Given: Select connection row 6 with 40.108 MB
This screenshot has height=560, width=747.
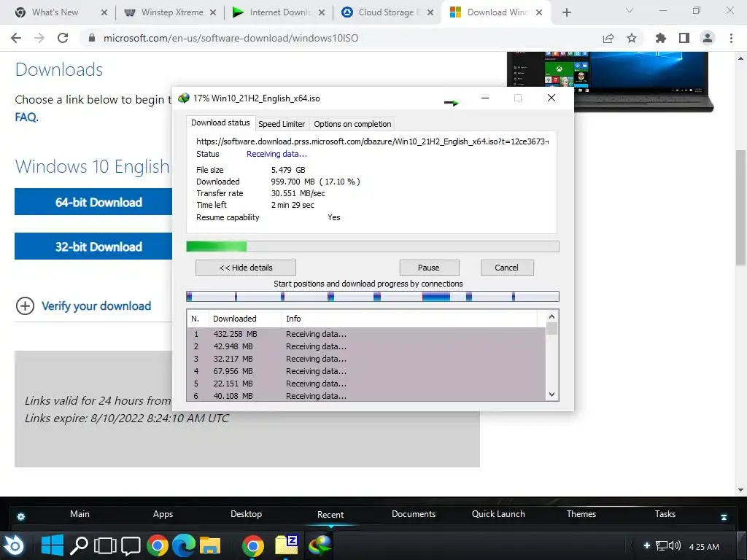Looking at the screenshot, I should (x=366, y=395).
